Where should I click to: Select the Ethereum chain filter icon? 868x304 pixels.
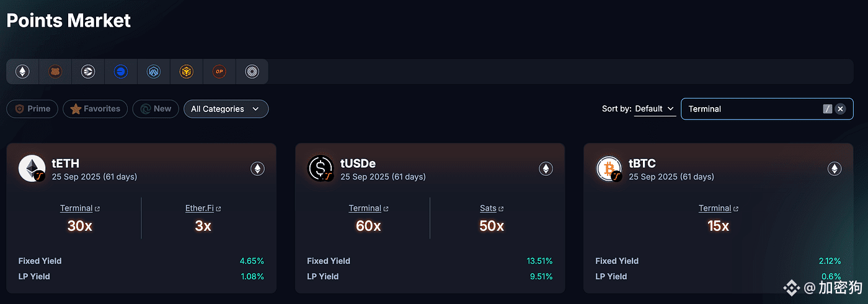[23, 72]
